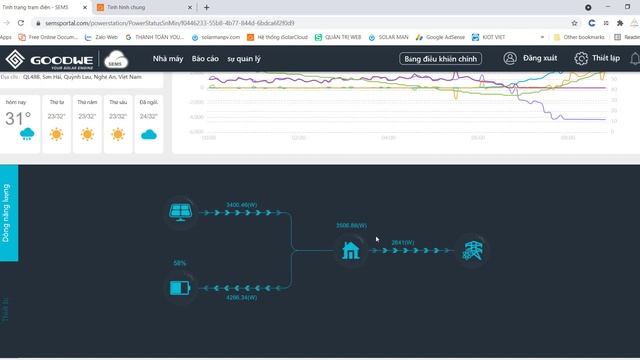This screenshot has height=360, width=640.
Task: Click the Thứ năm sun weather icon
Action: pos(87,134)
